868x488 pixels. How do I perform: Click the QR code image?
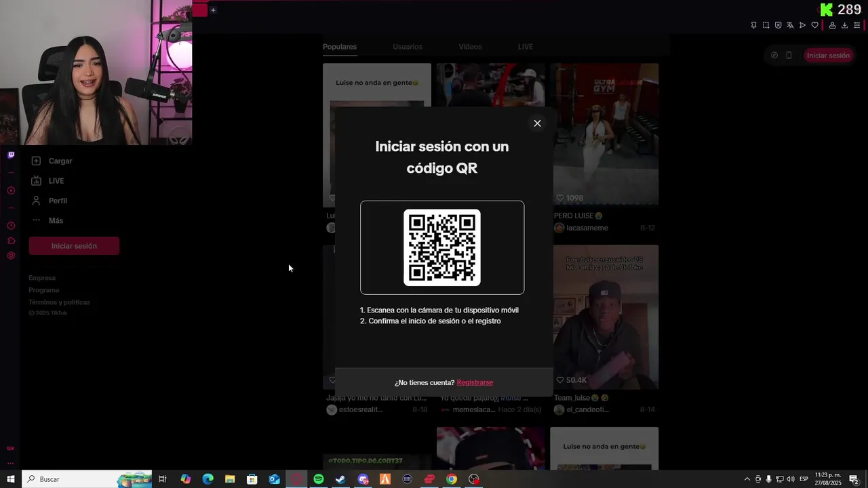442,247
